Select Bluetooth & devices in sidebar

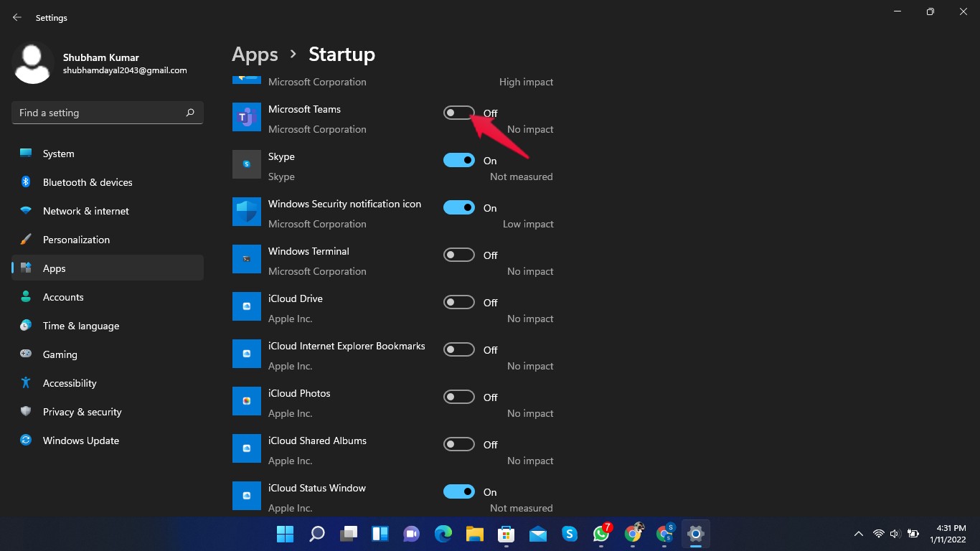tap(87, 182)
